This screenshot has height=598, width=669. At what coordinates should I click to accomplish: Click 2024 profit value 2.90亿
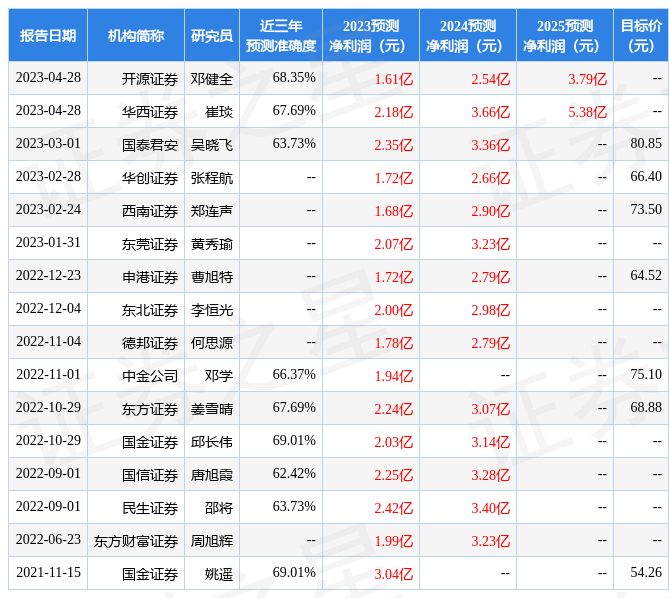(490, 212)
